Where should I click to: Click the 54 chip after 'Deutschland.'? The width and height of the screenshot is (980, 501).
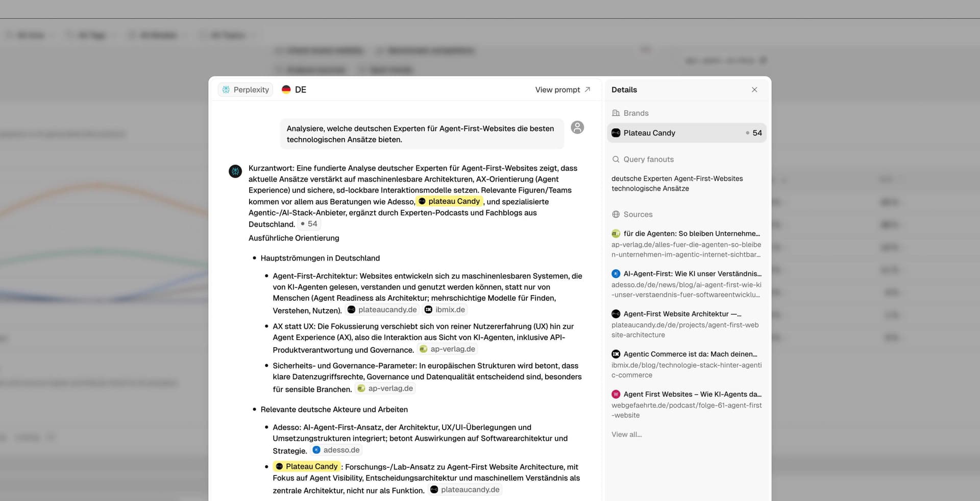[309, 224]
